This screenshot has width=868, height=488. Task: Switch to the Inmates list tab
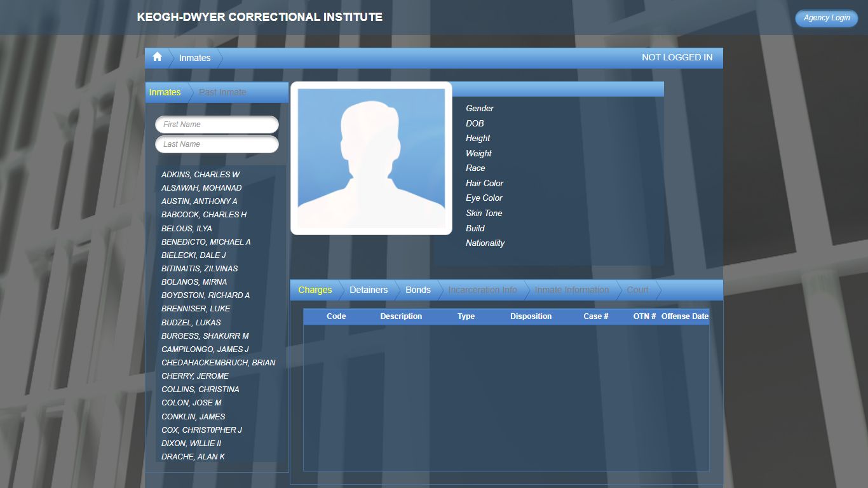(165, 92)
